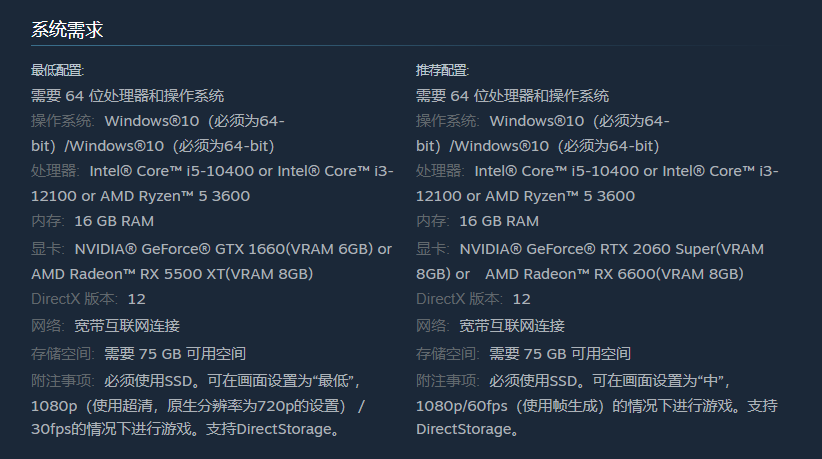Click the 操作系统 label under 最低配置
The width and height of the screenshot is (822, 459).
coord(62,121)
